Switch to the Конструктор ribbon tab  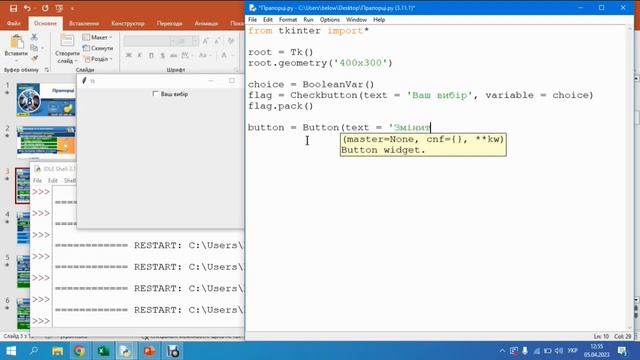click(x=128, y=24)
